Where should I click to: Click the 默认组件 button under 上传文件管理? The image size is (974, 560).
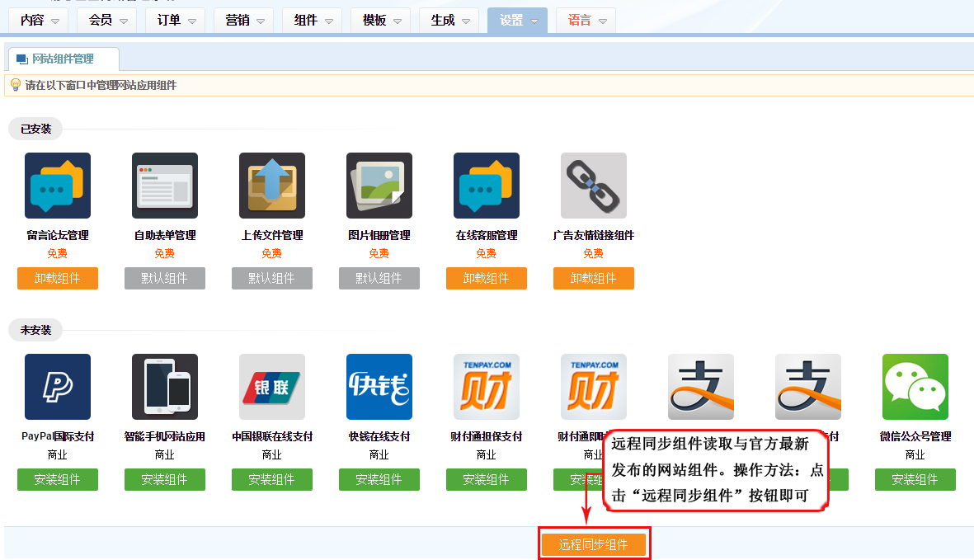click(272, 279)
